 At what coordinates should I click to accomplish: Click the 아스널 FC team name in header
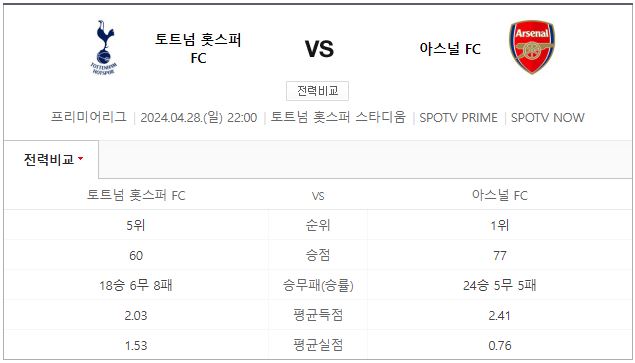(450, 49)
